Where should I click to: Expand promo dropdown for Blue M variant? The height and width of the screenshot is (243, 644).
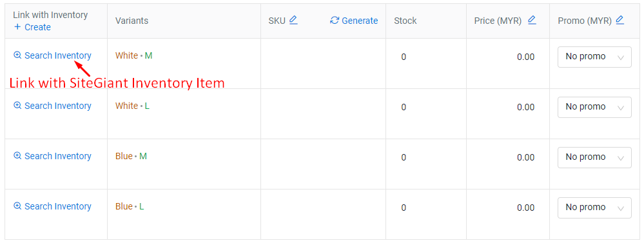[x=594, y=158]
